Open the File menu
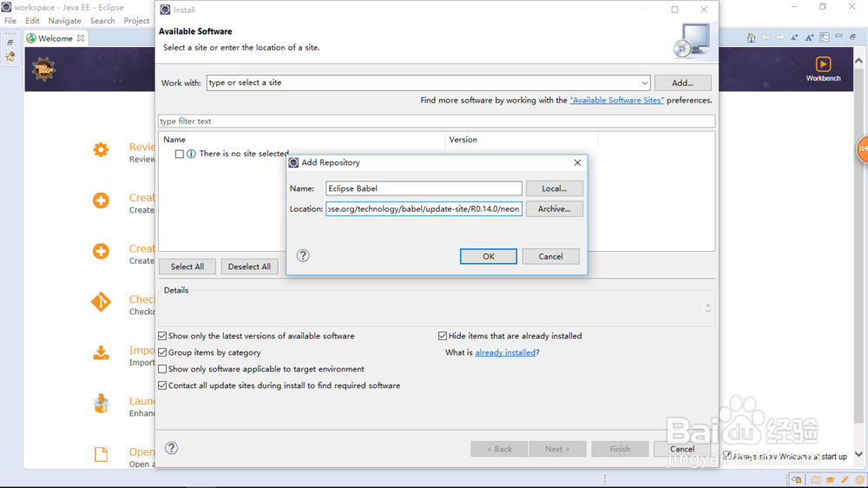This screenshot has width=868, height=488. pyautogui.click(x=10, y=21)
